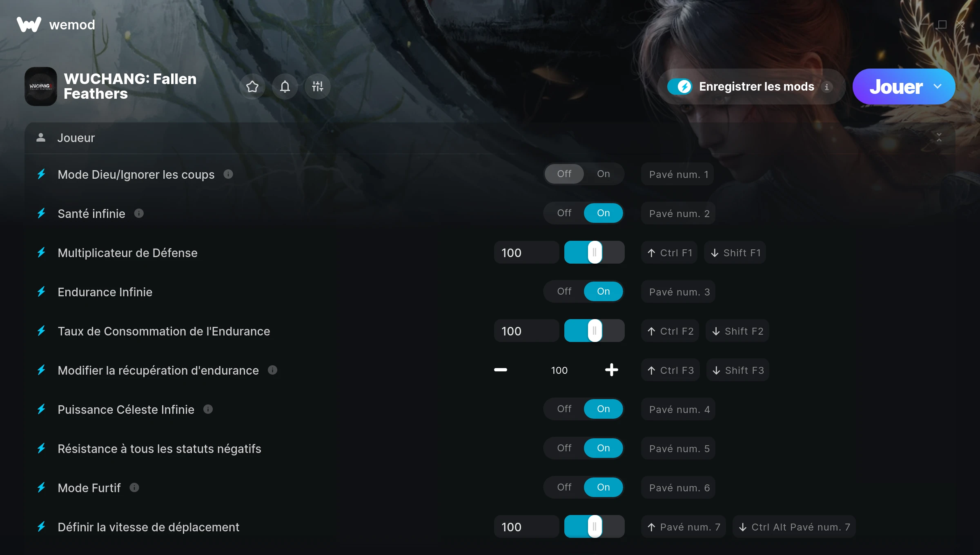The height and width of the screenshot is (555, 980).
Task: Show info for Mode Furtif
Action: [x=134, y=488]
